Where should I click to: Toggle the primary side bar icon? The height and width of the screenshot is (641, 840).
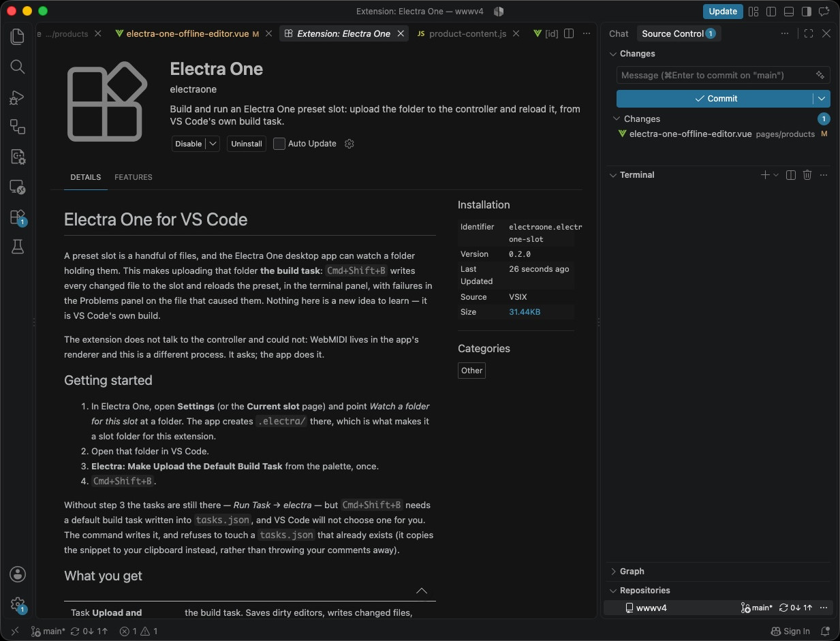[771, 12]
